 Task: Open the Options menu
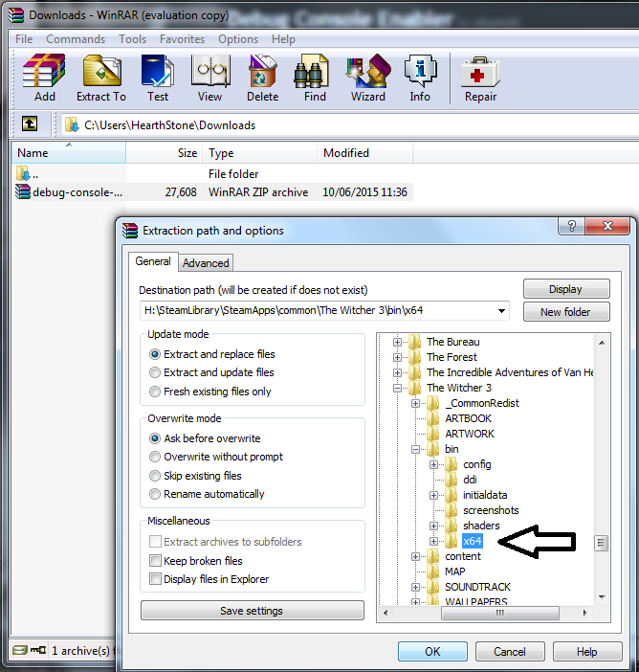(238, 39)
